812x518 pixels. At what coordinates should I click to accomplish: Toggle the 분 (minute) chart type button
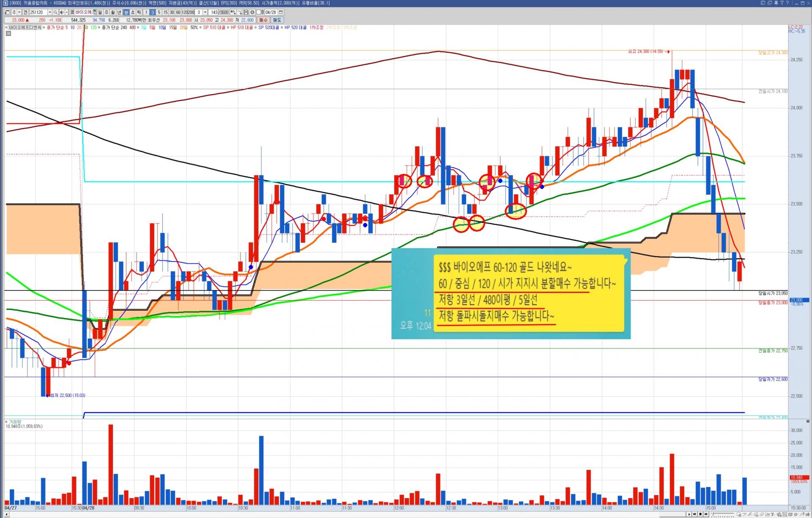126,12
